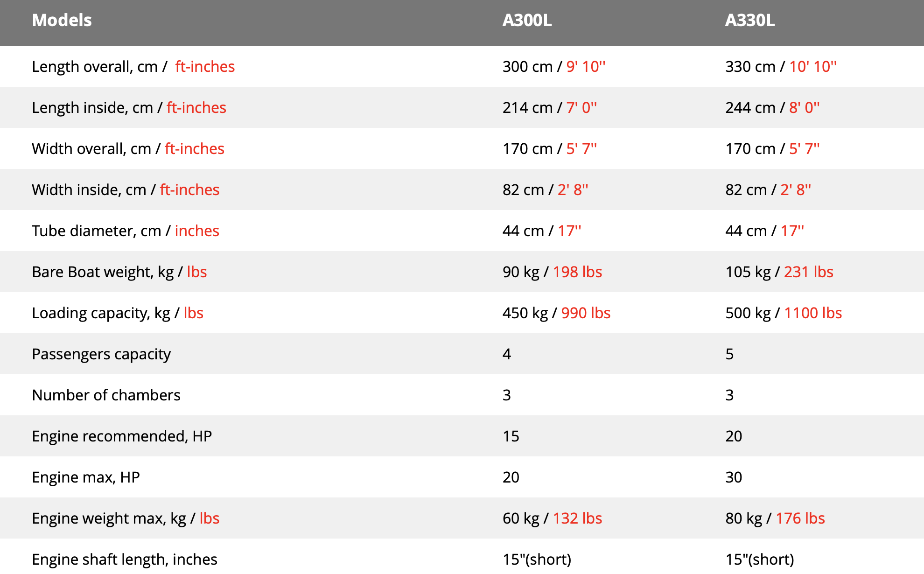Select the Loading capacity row label
Image resolution: width=924 pixels, height=574 pixels.
117,313
